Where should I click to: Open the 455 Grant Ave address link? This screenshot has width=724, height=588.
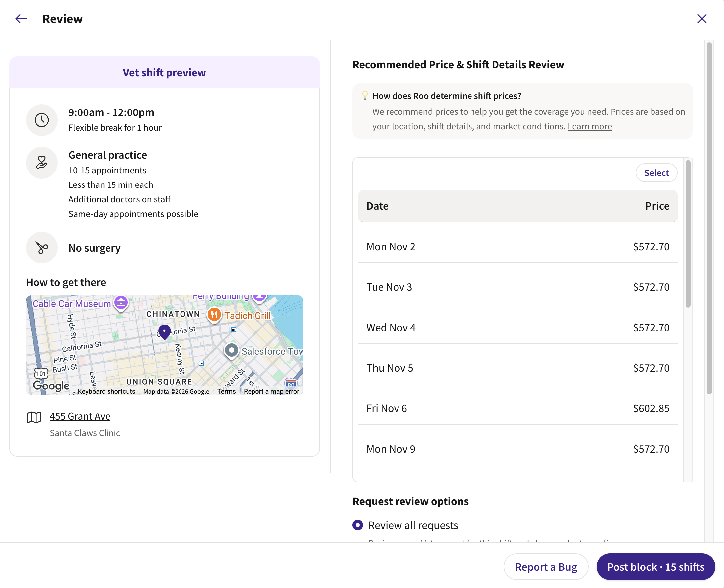pos(80,416)
